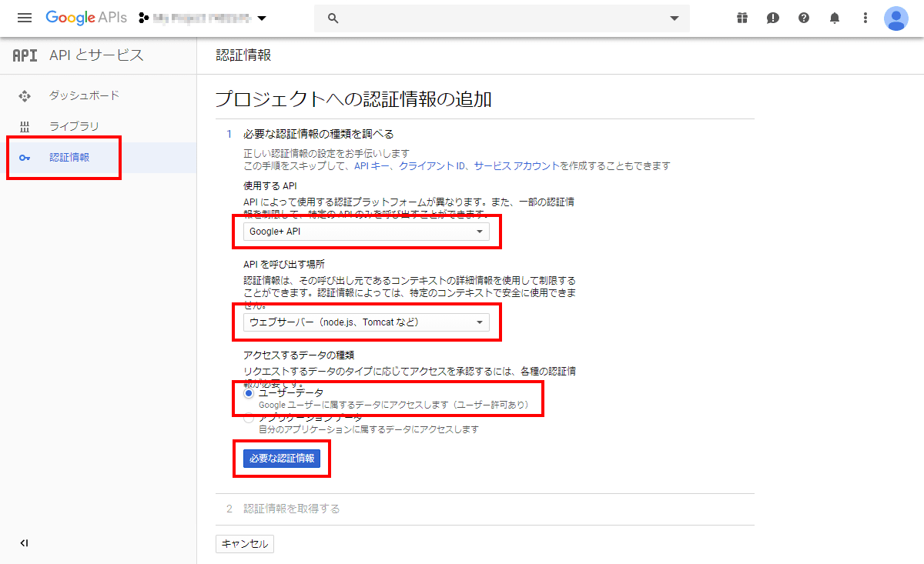This screenshot has height=564, width=924.
Task: Open the ウェブサーバー platform dropdown
Action: pos(367,322)
